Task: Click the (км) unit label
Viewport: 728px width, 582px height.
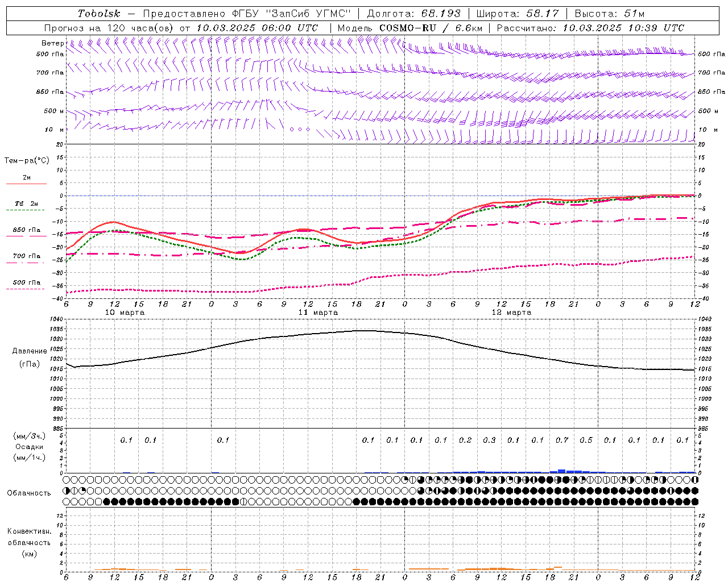Action: pos(29,553)
